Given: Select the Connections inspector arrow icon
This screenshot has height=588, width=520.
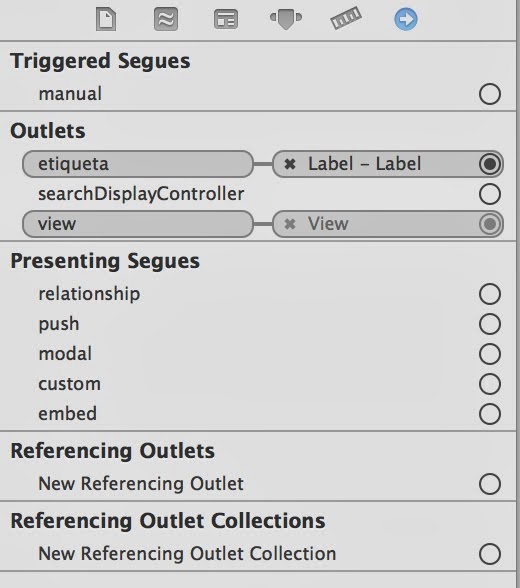Looking at the screenshot, I should pos(406,19).
